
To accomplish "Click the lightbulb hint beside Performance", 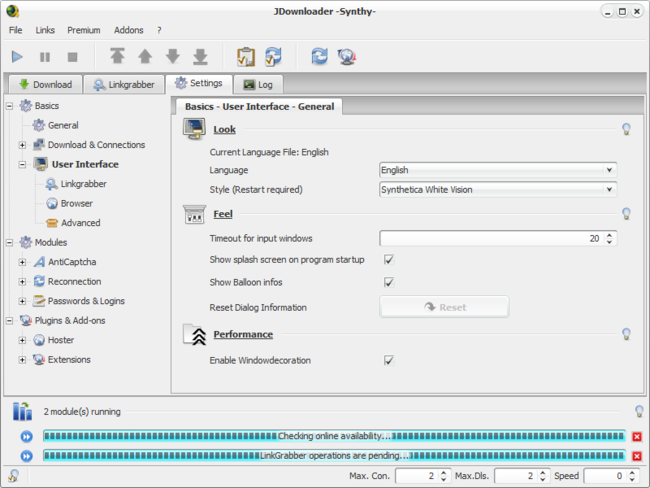I will coord(626,334).
